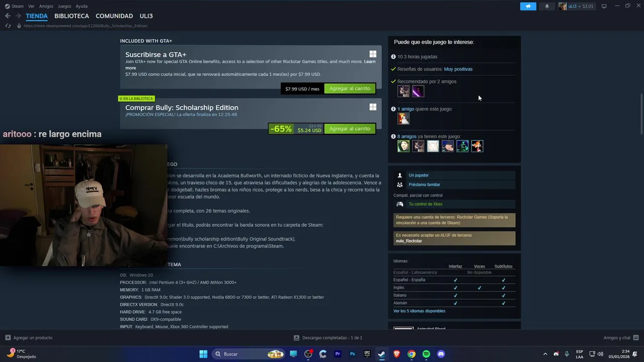This screenshot has height=362, width=644.
Task: Open the purple recommending friend's avatar
Action: pos(418,91)
